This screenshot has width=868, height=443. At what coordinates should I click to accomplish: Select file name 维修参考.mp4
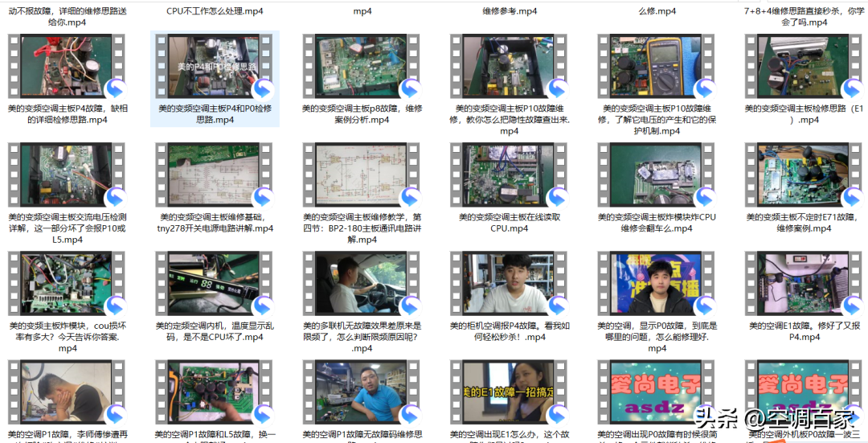tap(510, 10)
